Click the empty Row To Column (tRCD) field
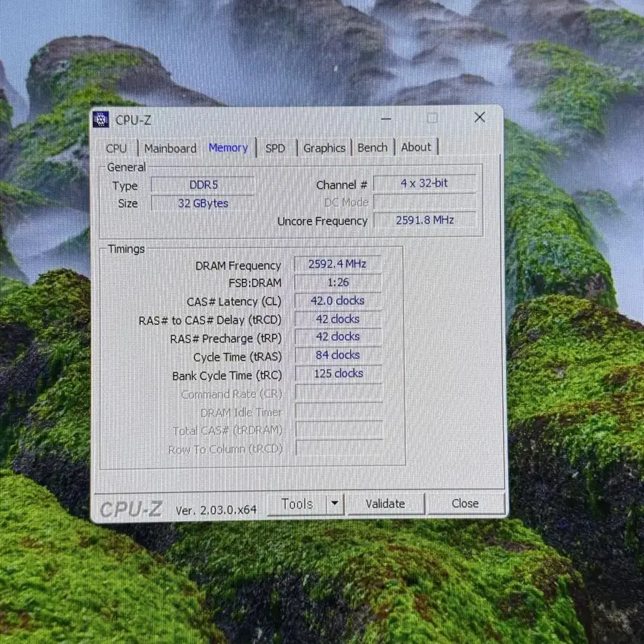The width and height of the screenshot is (644, 644). click(x=339, y=447)
